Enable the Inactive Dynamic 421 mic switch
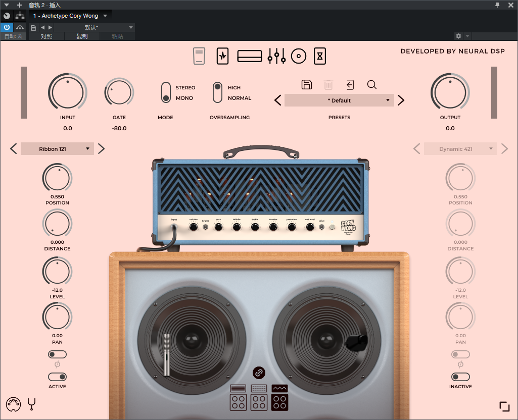 460,377
